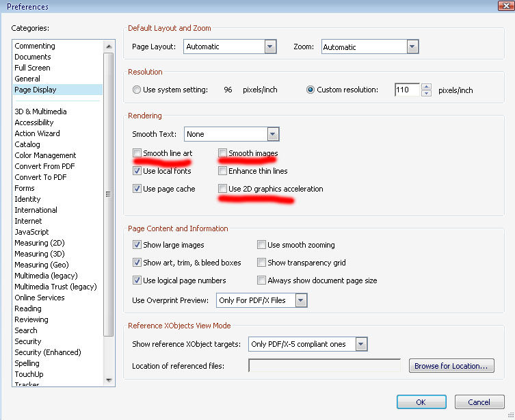
Task: Select Multimedia Trust (legacy) category
Action: [x=55, y=287]
